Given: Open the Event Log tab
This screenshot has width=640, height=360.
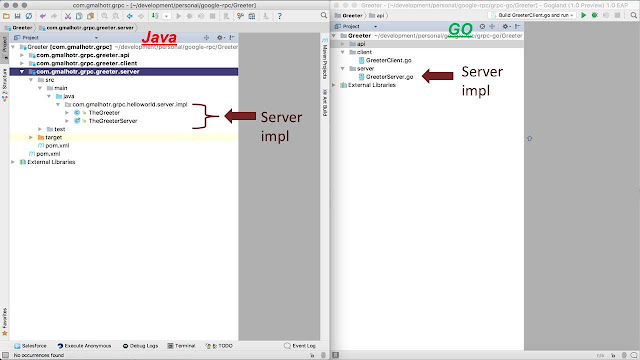Looking at the screenshot, I should pos(300,346).
